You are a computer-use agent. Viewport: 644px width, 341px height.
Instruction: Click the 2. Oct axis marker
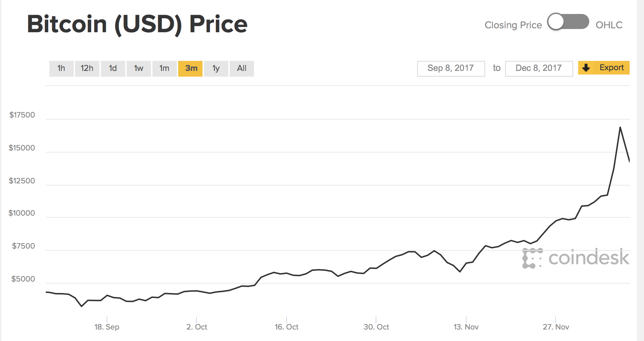pyautogui.click(x=197, y=327)
